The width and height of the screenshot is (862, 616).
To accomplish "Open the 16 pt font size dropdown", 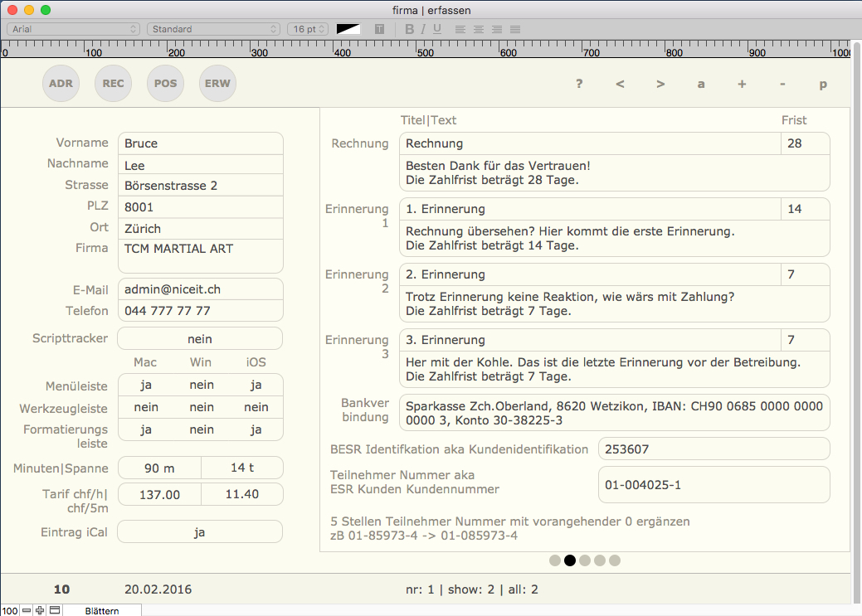I will coord(308,29).
